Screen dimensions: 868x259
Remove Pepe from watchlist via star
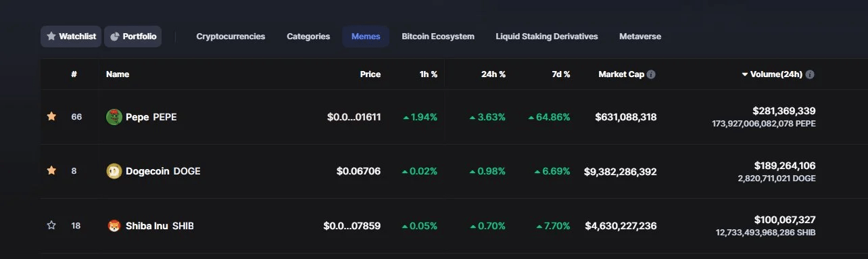click(51, 116)
